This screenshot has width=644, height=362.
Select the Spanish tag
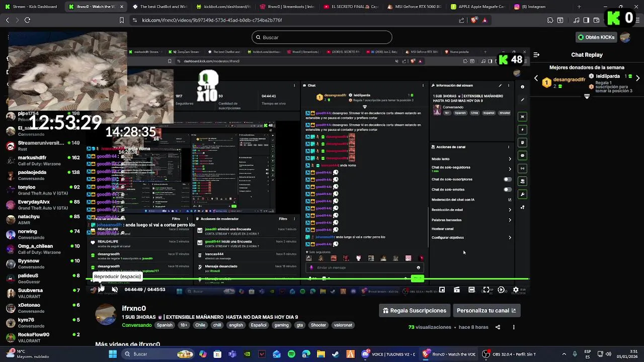click(165, 325)
